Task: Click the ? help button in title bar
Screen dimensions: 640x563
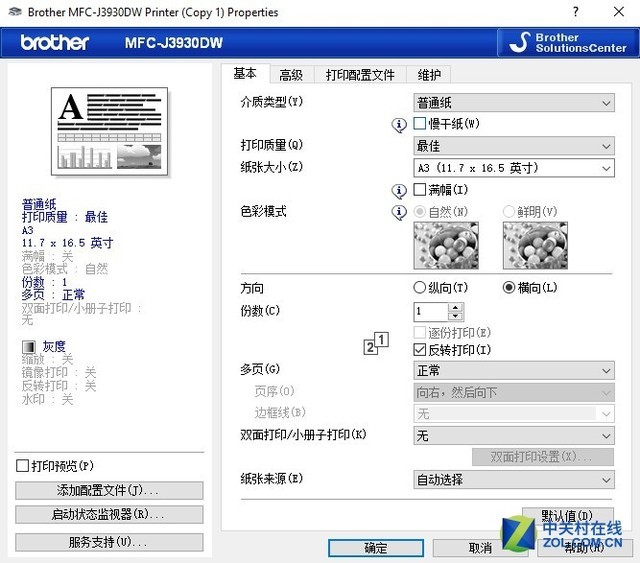Action: [576, 12]
